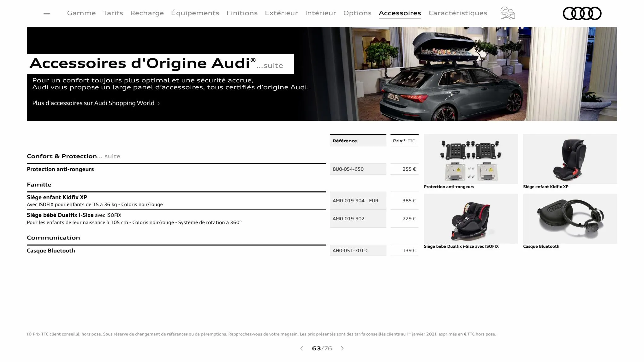Click Protection anti-rongeurs row title

[x=60, y=169]
